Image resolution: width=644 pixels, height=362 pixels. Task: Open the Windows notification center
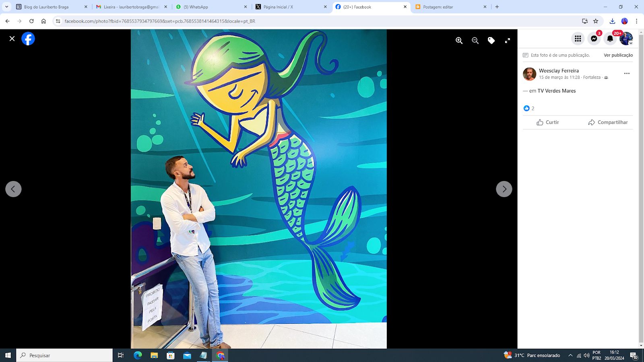tap(634, 355)
